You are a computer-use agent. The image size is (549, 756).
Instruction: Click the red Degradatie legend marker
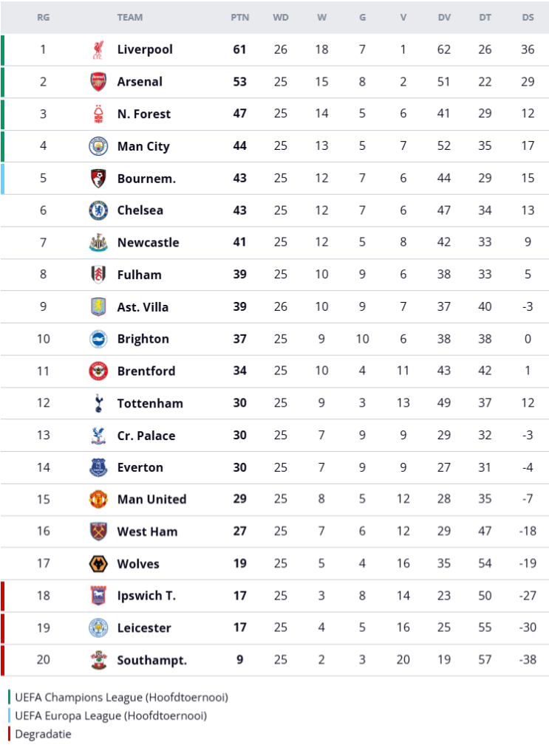10,734
